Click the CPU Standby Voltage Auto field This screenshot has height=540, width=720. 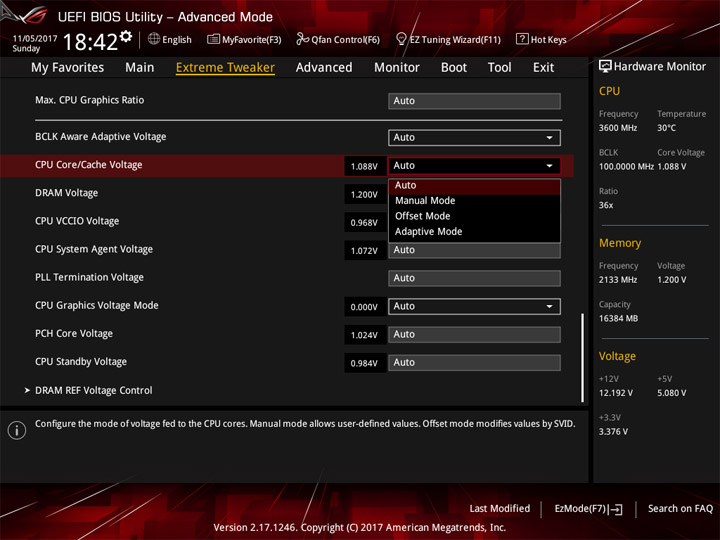[x=474, y=363]
